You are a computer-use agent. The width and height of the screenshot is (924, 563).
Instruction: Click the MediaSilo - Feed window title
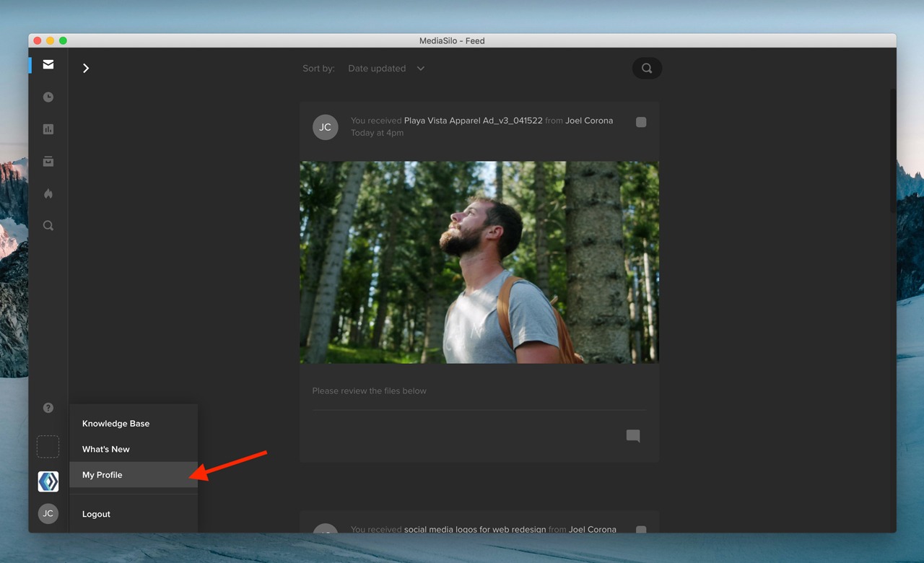(x=452, y=40)
